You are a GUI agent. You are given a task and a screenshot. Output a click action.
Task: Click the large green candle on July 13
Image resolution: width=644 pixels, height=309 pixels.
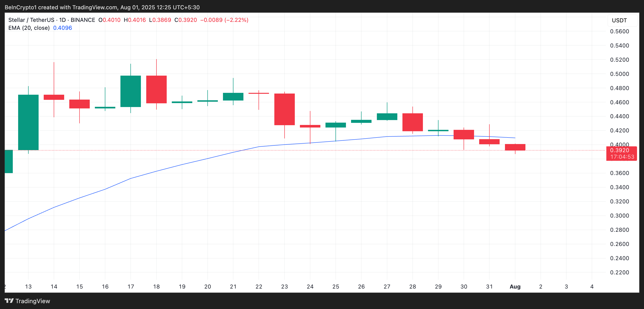click(x=28, y=122)
